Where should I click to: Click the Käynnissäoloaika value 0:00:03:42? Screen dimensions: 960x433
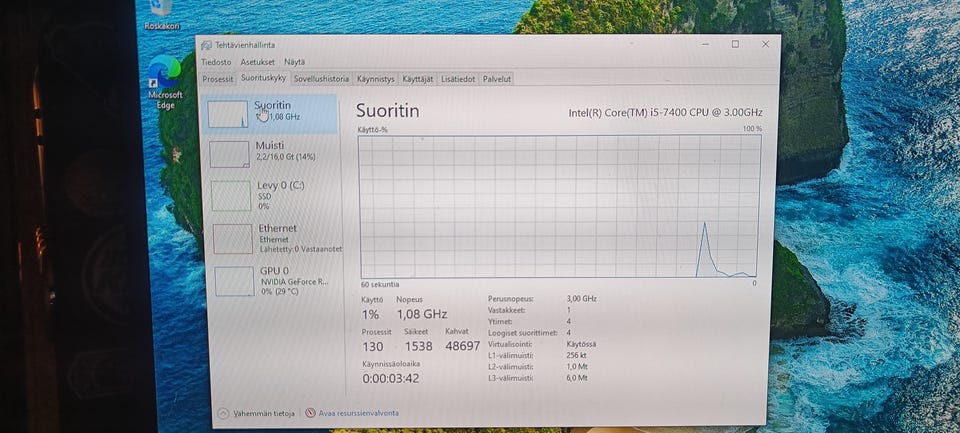click(391, 378)
